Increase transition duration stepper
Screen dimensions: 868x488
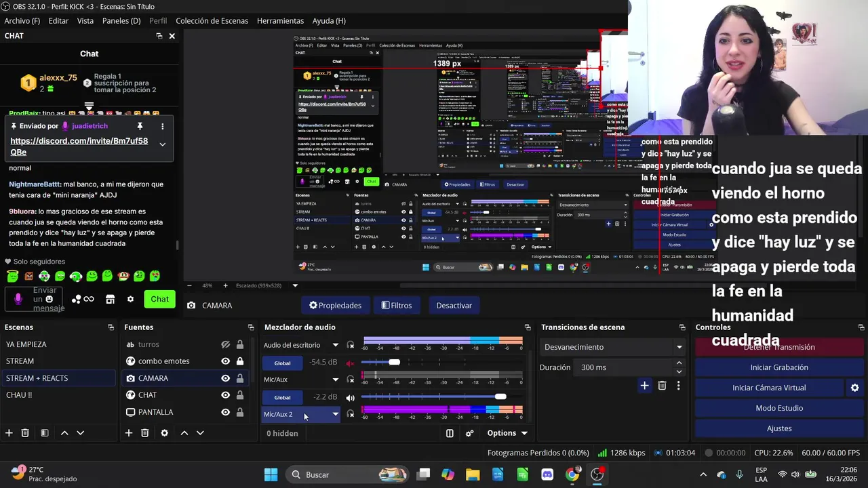tap(679, 363)
